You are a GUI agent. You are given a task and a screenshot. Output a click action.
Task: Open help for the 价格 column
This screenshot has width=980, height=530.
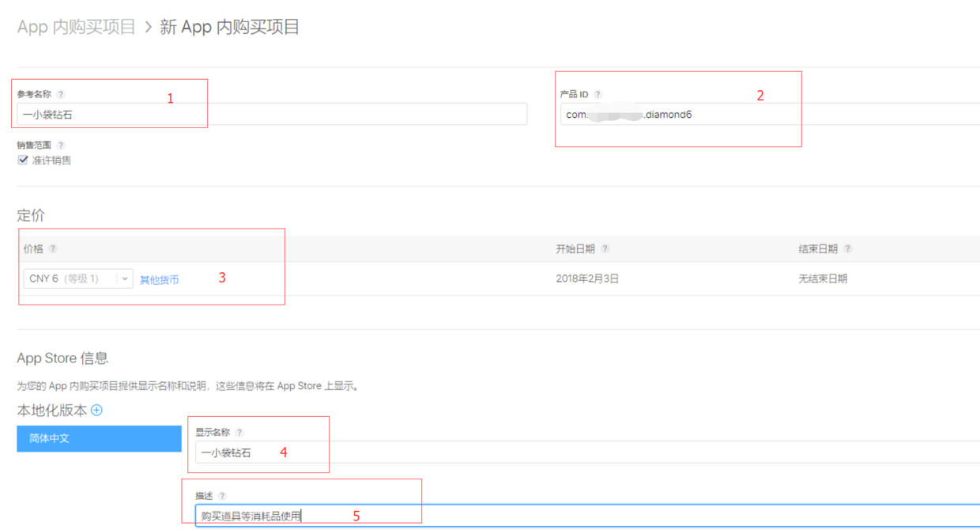coord(55,248)
